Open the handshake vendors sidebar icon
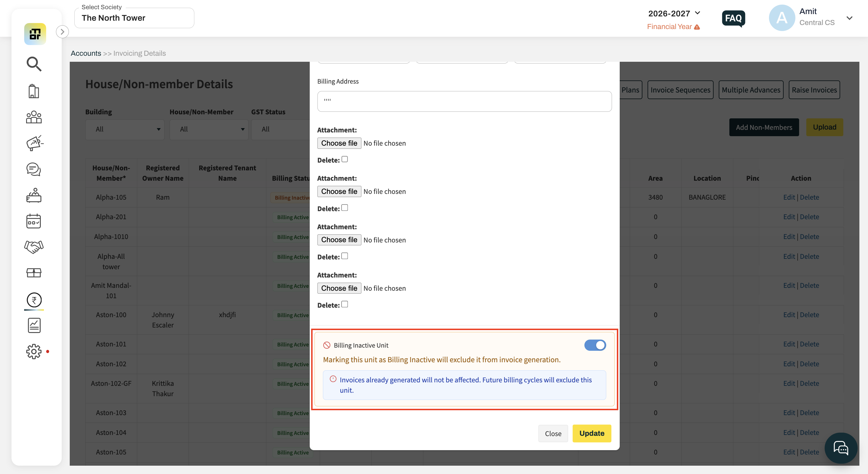The image size is (868, 474). [34, 247]
